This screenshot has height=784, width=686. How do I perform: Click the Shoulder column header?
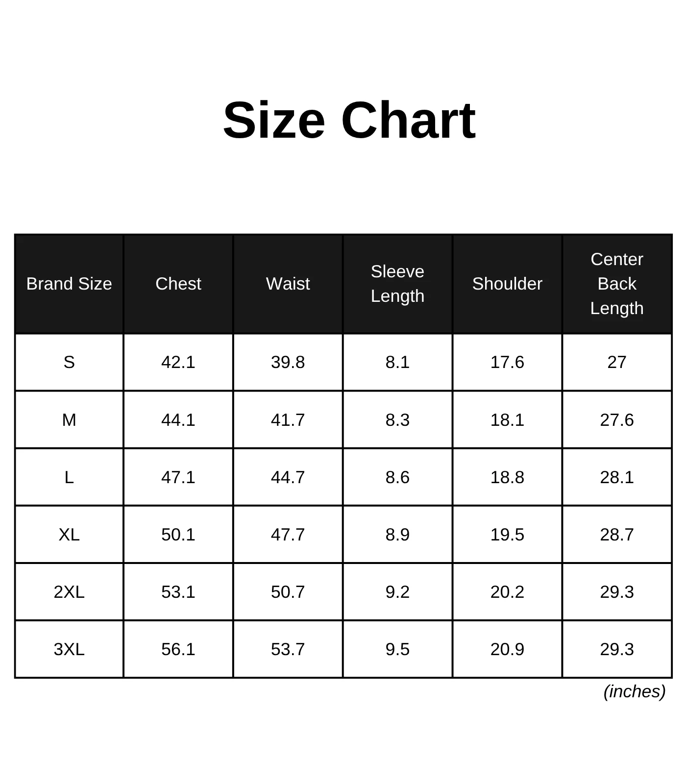click(x=507, y=284)
